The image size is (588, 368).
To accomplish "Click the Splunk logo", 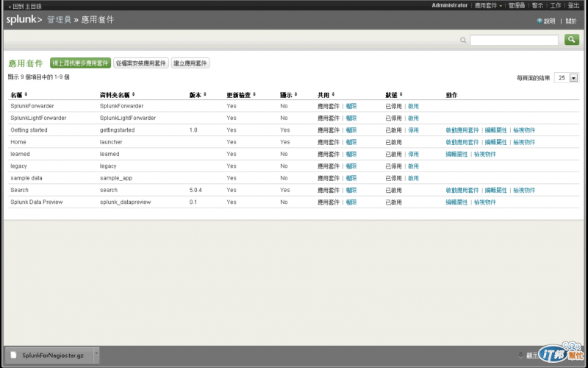I will point(24,20).
